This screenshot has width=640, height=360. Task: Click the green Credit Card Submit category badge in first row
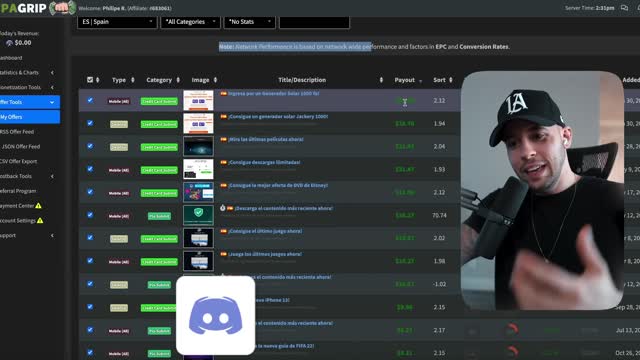click(159, 101)
